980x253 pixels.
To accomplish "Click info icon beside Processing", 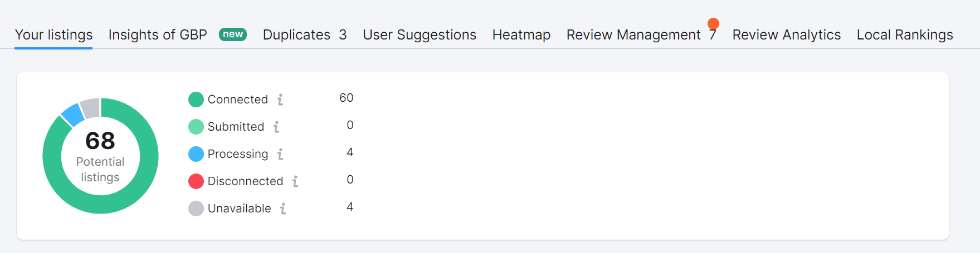I will (280, 154).
